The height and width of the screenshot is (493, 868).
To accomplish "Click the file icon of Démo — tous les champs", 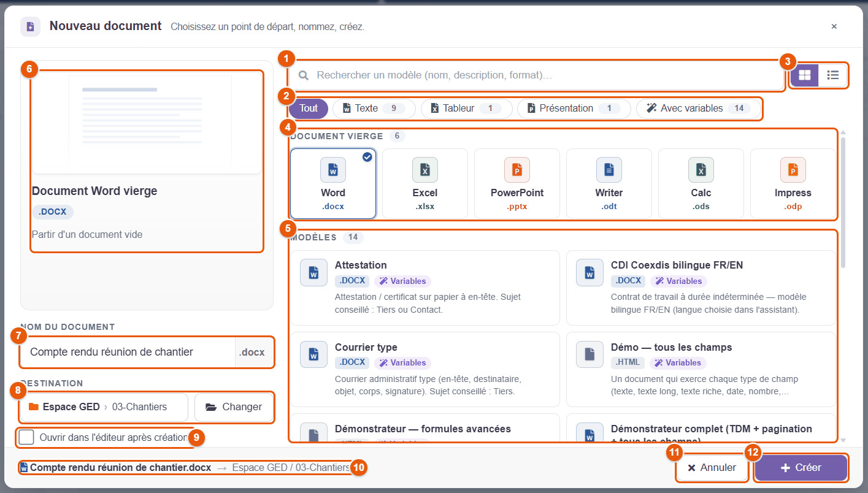I will tap(590, 354).
